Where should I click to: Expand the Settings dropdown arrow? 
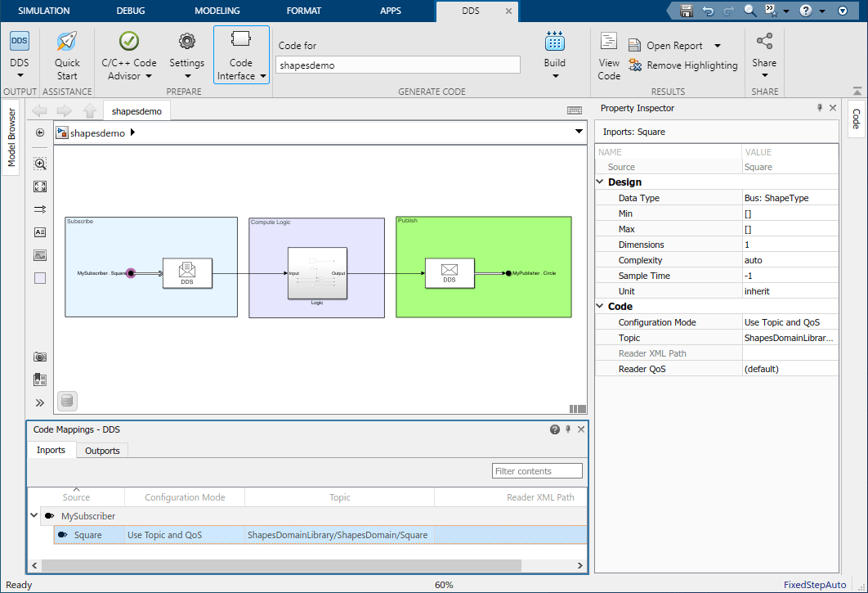pos(188,76)
